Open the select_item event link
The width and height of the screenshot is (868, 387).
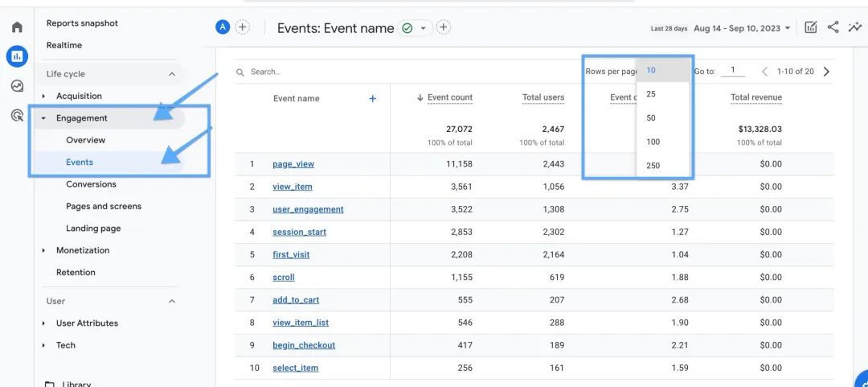coord(296,368)
